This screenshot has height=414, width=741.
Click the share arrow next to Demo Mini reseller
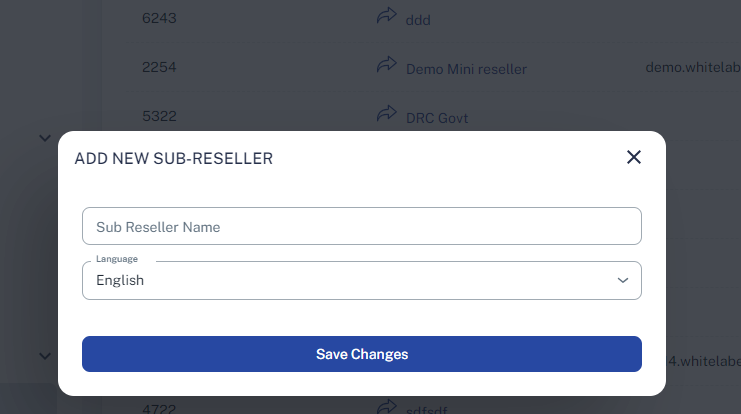point(386,64)
